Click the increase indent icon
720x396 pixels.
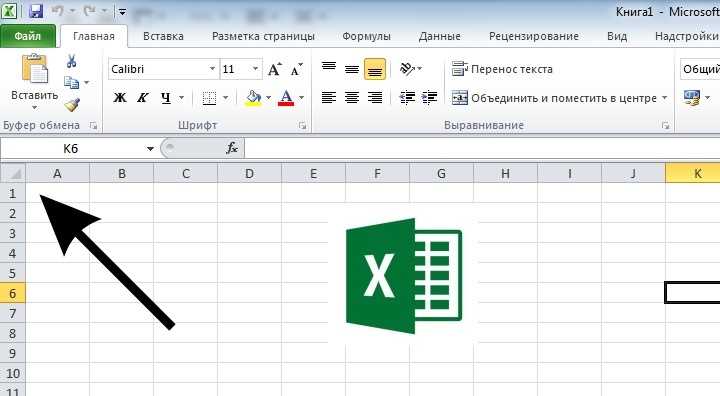click(429, 97)
